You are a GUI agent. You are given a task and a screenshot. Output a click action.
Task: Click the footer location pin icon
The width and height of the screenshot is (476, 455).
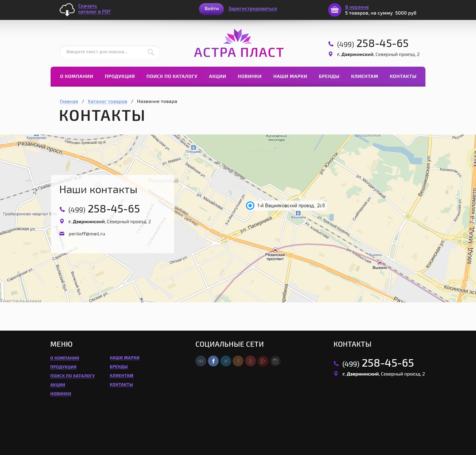click(x=336, y=374)
